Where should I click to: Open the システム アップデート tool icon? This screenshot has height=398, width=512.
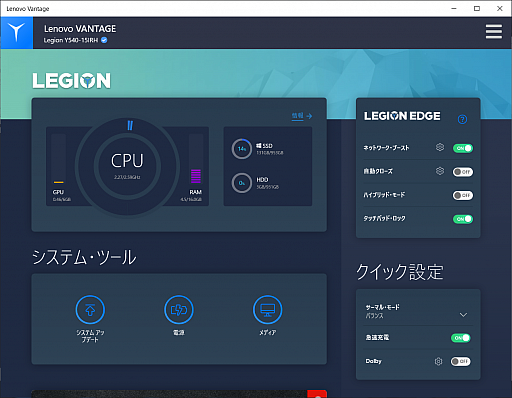click(90, 310)
